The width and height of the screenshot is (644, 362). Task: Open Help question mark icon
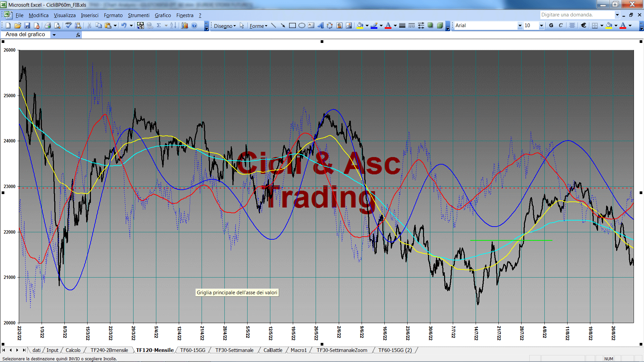tap(194, 25)
